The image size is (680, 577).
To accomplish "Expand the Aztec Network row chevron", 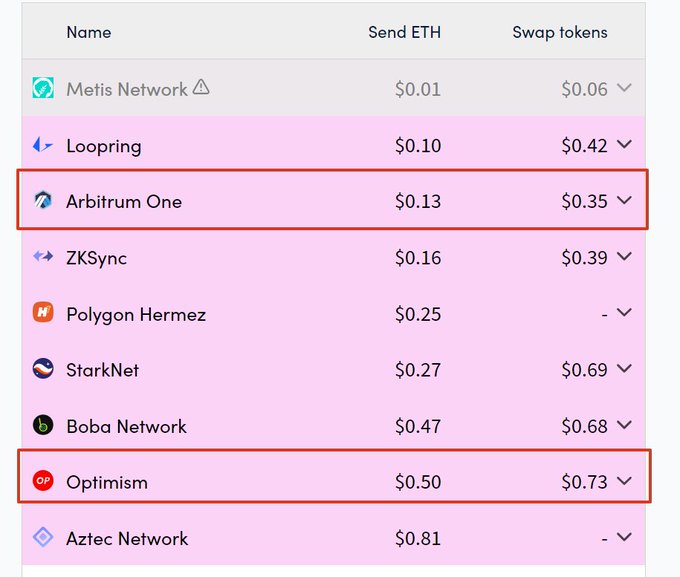I will tap(624, 537).
